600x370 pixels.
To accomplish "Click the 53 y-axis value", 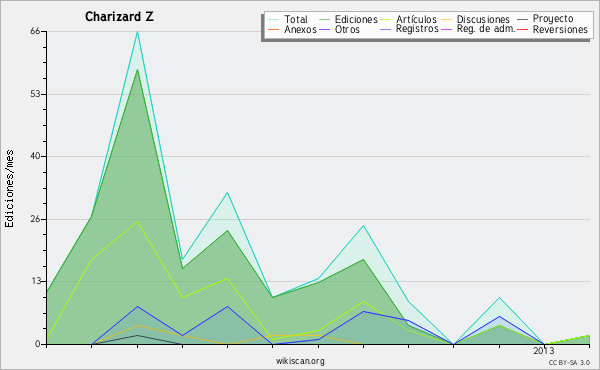I will point(35,94).
